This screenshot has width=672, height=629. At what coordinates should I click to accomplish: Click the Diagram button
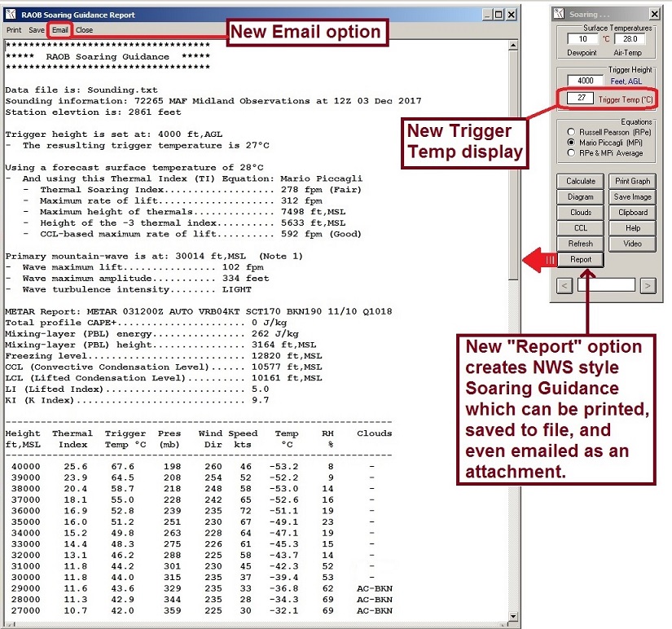(580, 197)
